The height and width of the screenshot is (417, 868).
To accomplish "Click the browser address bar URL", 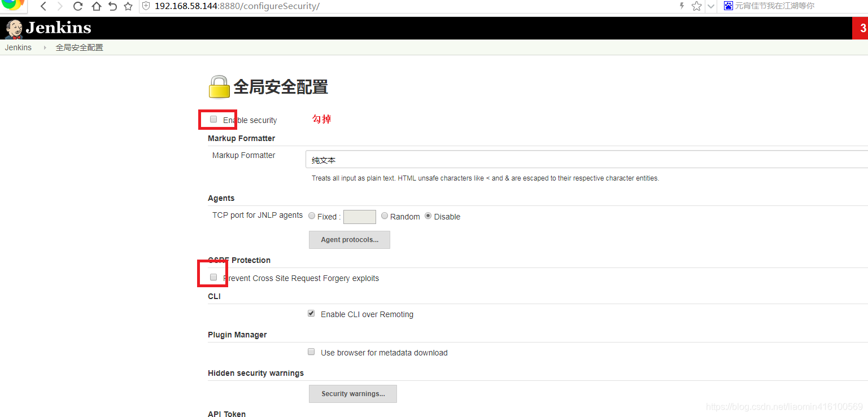I will [237, 6].
